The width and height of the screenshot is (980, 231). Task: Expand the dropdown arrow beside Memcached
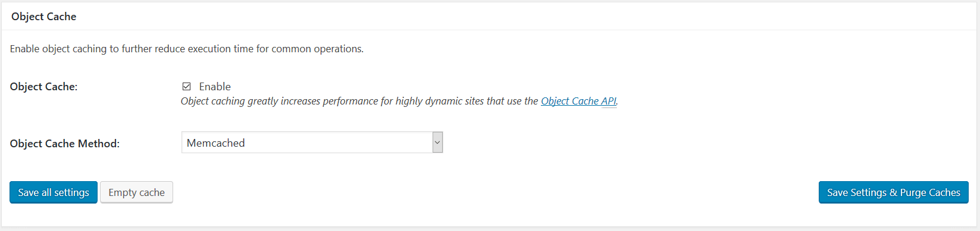pos(437,143)
